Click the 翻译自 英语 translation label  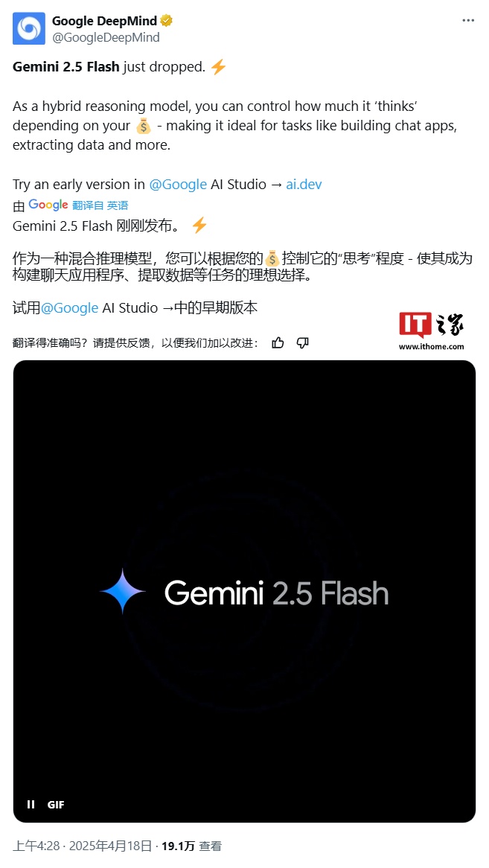pos(100,205)
